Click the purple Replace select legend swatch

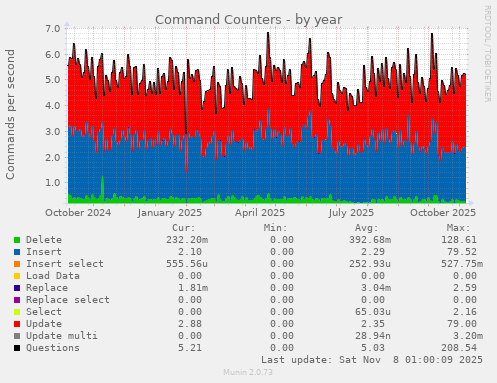17,300
